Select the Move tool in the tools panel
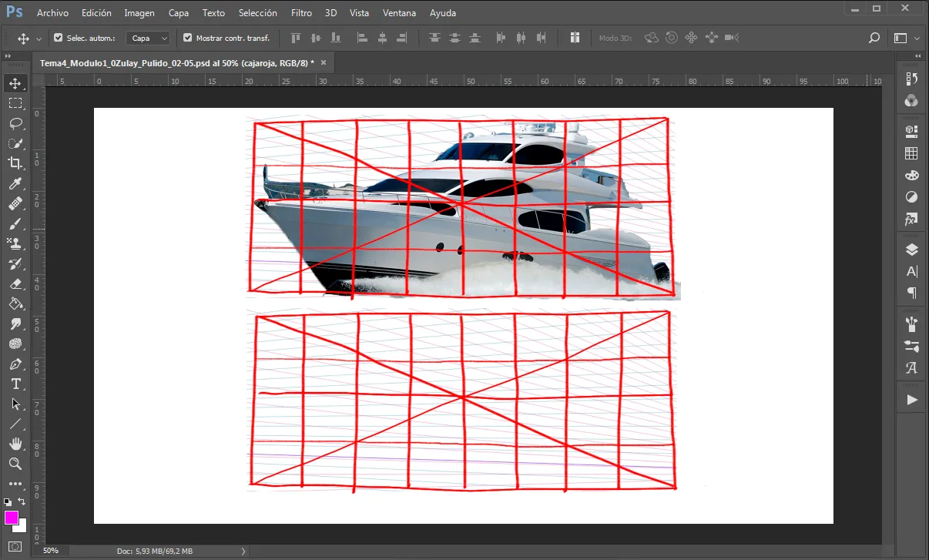 pos(15,83)
